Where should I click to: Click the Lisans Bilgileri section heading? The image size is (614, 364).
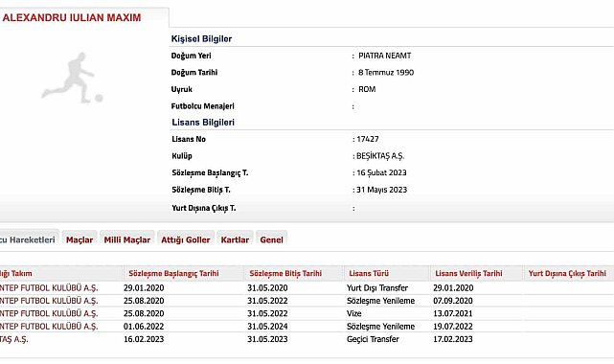(203, 122)
